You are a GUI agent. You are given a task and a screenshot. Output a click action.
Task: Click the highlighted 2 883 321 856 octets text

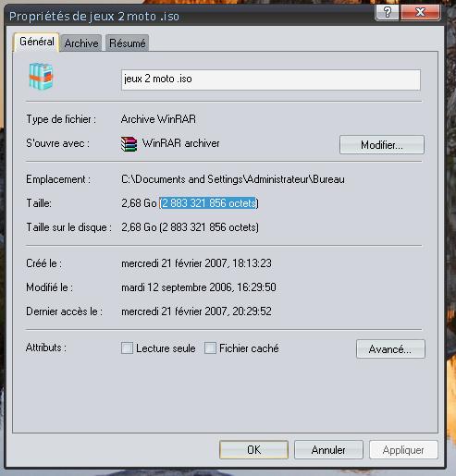click(209, 203)
